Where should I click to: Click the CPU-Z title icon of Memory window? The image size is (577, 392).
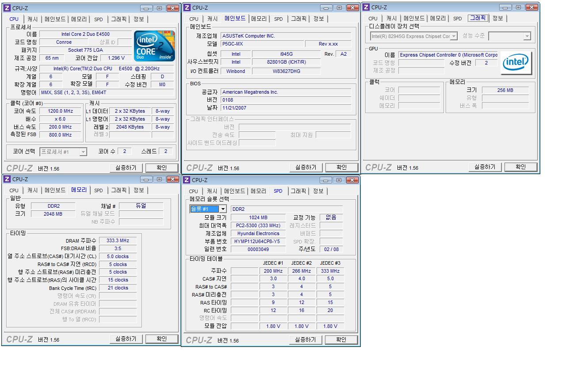pyautogui.click(x=8, y=179)
